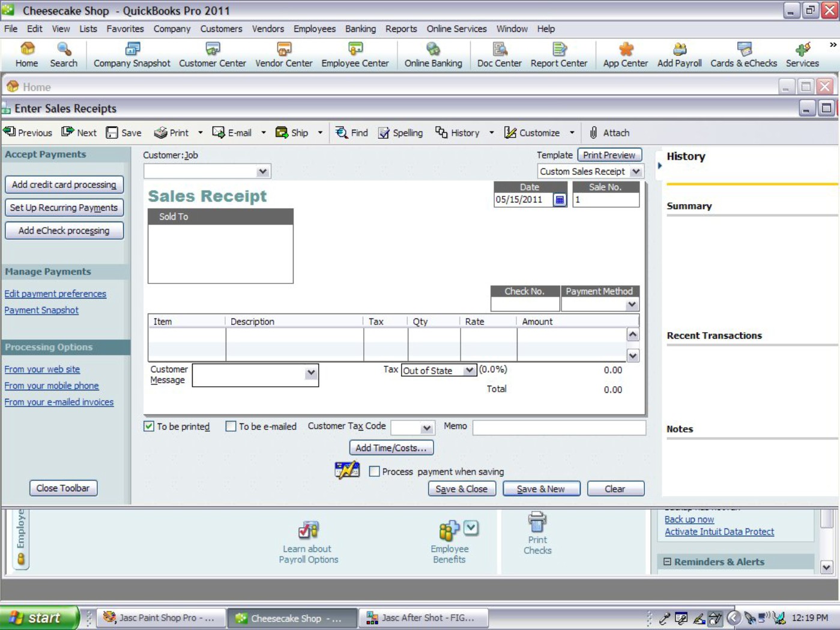Open the date calendar picker icon
The image size is (840, 630).
[560, 200]
